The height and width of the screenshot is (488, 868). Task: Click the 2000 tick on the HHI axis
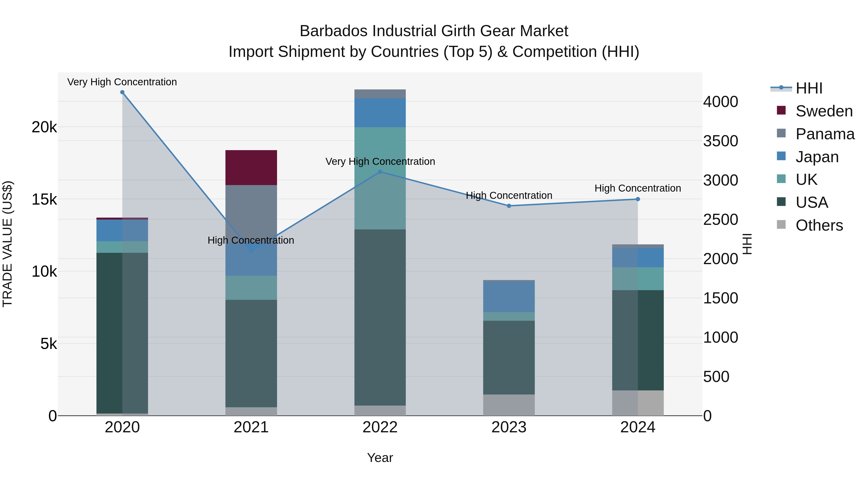(721, 259)
